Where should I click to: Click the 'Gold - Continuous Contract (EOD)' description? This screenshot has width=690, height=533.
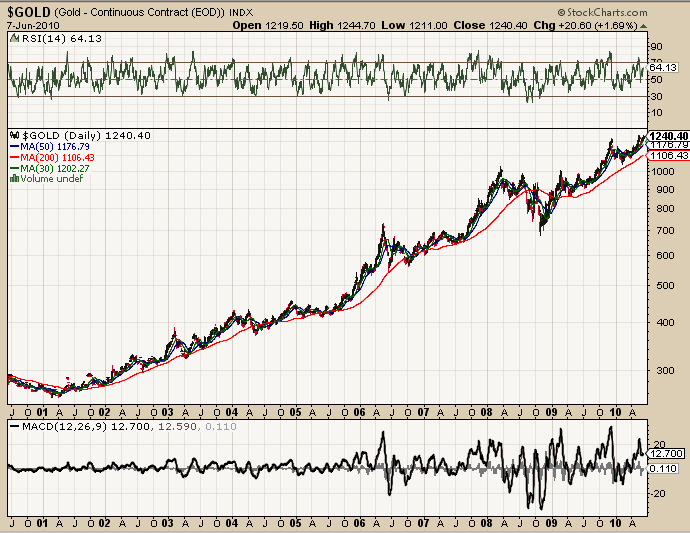click(x=139, y=12)
